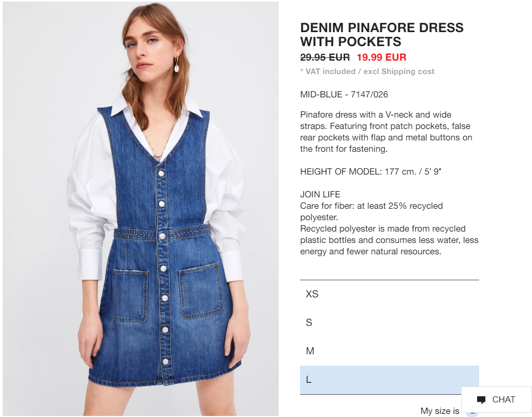Select the highlighted size L row
Screen dimensions: 532x417
click(x=389, y=380)
